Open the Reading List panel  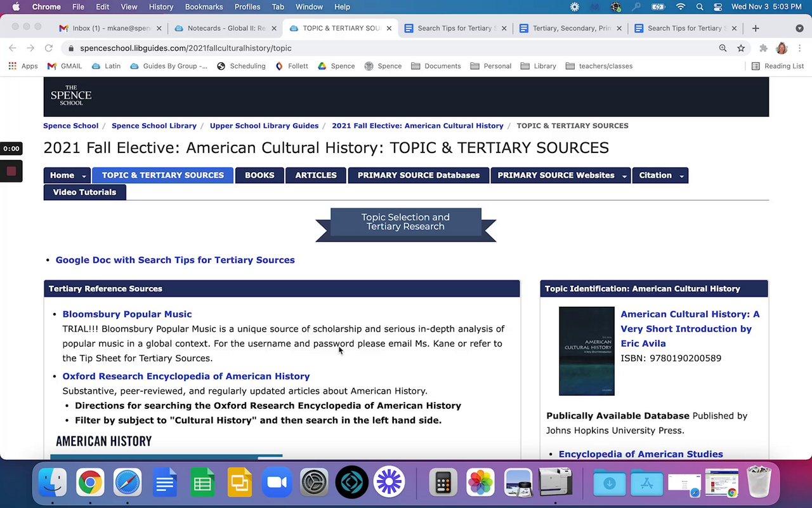(x=777, y=66)
